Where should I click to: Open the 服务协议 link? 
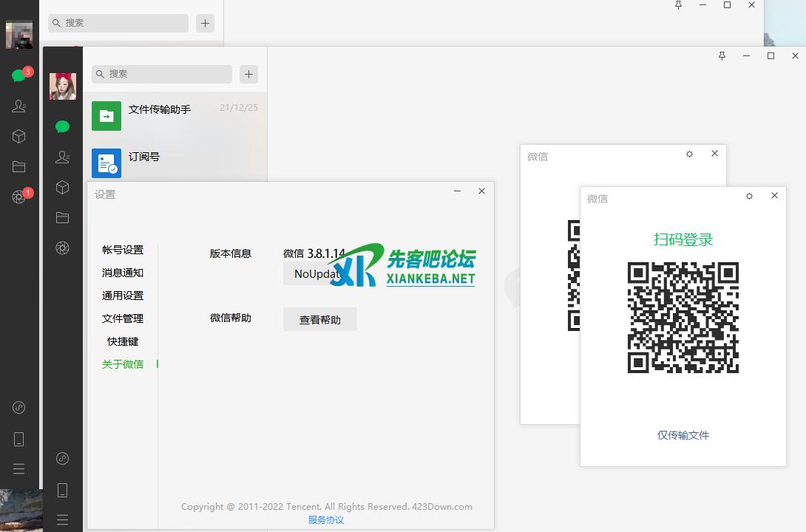pyautogui.click(x=326, y=520)
